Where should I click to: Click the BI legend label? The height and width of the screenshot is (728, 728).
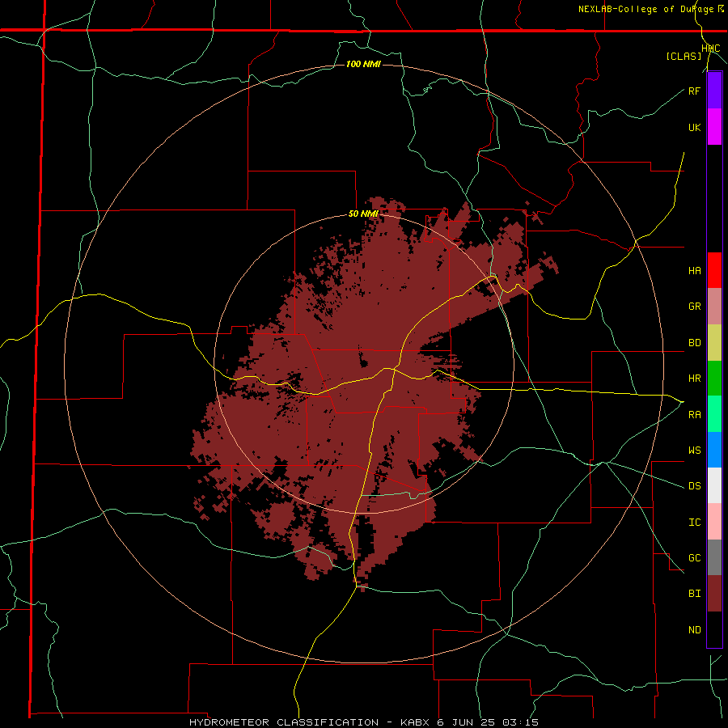coord(694,594)
